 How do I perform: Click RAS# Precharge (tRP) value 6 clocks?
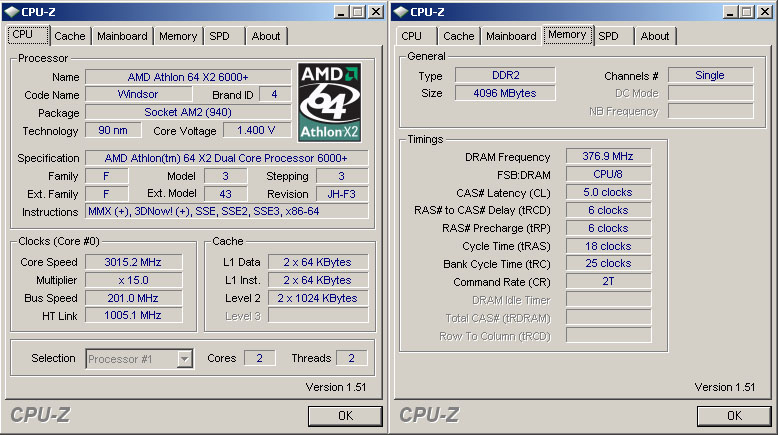pos(608,228)
